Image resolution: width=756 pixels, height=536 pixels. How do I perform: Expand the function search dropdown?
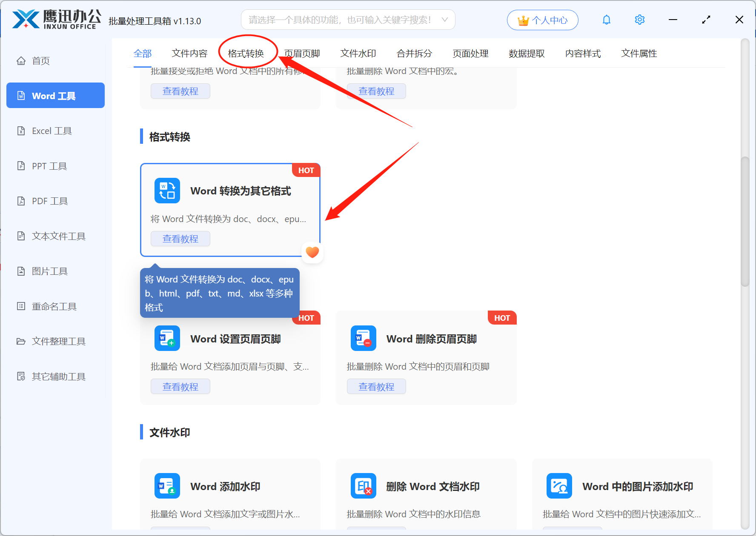(444, 19)
